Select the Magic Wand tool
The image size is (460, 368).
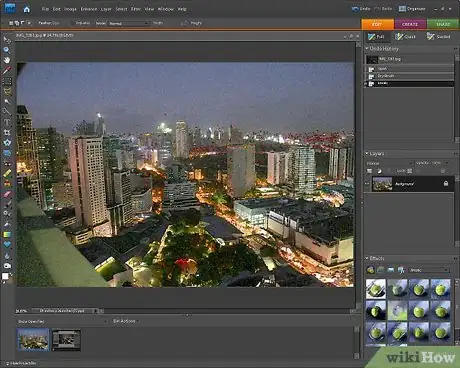pos(7,101)
